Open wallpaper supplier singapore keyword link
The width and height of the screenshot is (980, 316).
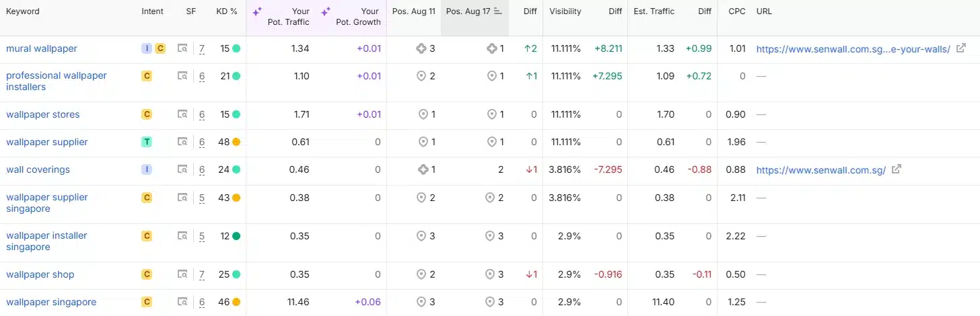[x=47, y=203]
